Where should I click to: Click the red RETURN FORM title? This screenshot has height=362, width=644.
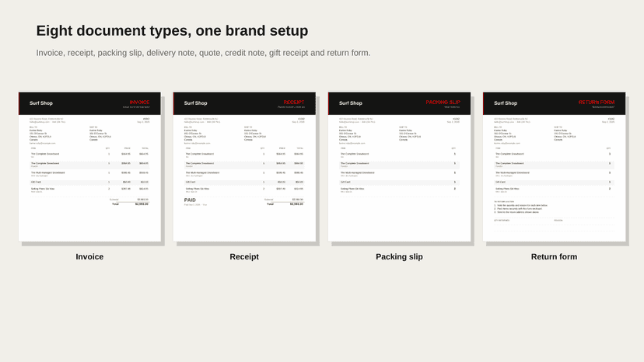(597, 103)
